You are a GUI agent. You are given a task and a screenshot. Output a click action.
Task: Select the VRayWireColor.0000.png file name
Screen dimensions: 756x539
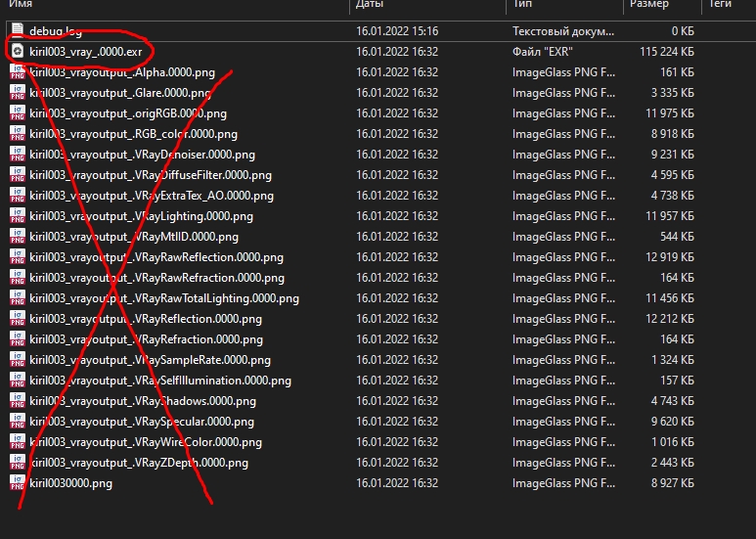tap(146, 442)
